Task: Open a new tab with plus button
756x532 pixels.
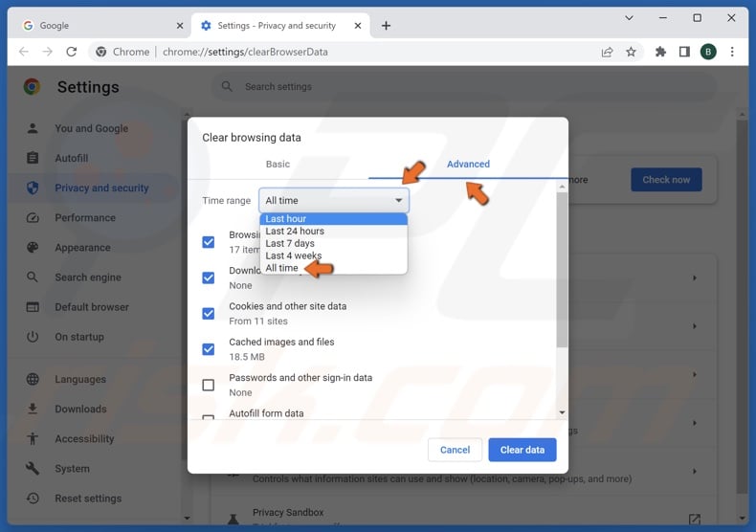Action: (386, 26)
